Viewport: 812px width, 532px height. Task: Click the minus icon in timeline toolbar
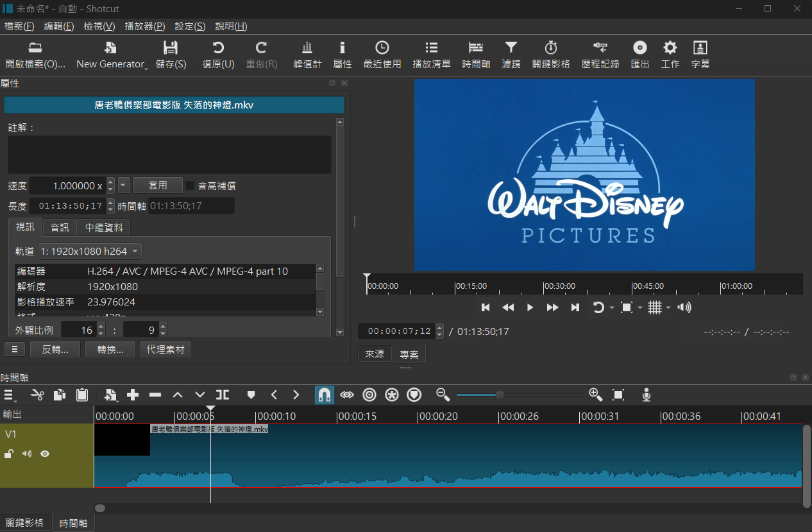pos(155,395)
